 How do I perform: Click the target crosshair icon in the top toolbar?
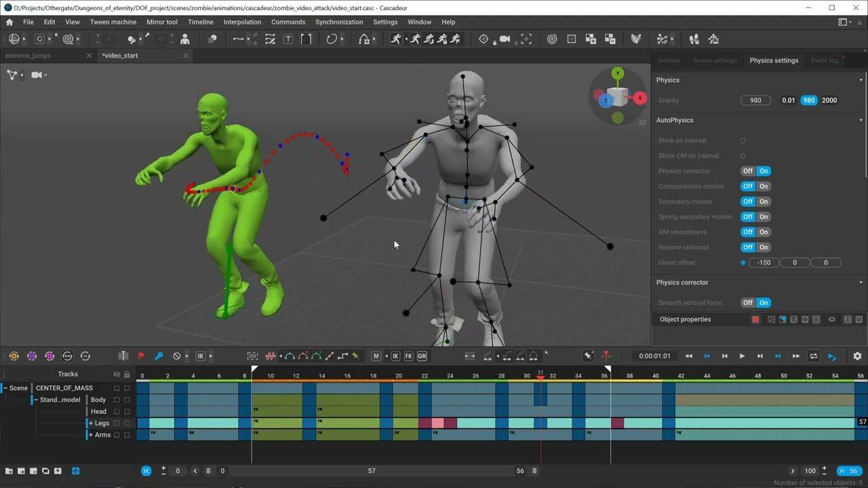click(484, 39)
